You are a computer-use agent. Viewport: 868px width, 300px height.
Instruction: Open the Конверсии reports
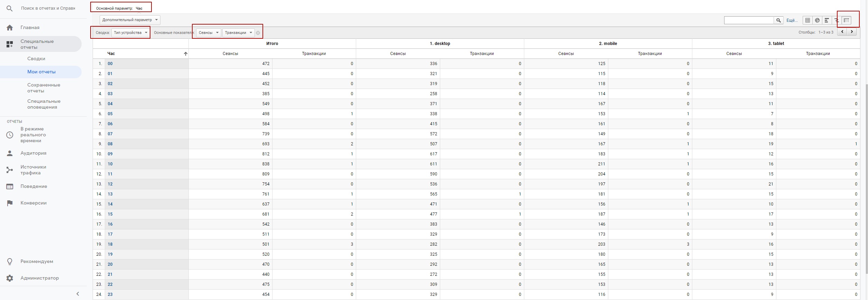tap(33, 203)
